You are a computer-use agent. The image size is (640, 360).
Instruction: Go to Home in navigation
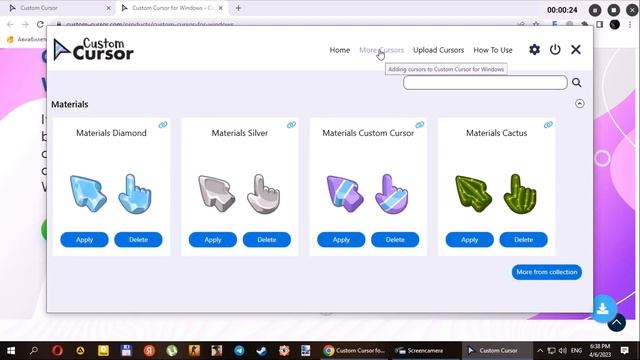(x=340, y=50)
